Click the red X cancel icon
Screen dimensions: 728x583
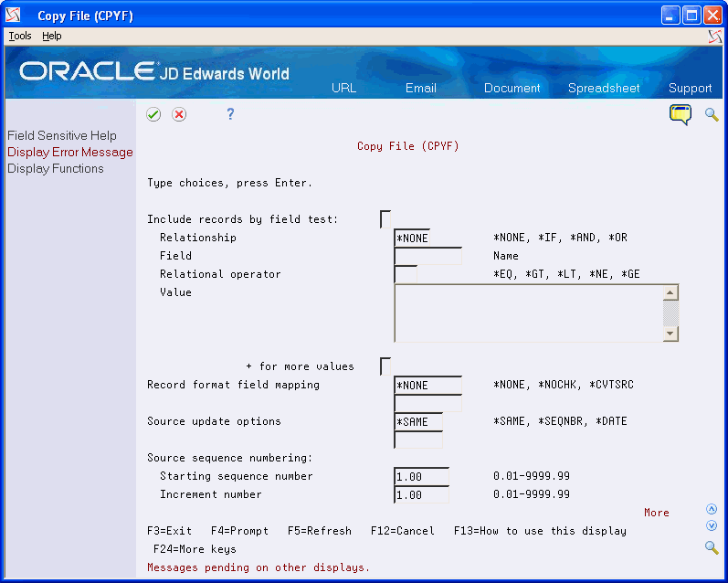click(179, 114)
